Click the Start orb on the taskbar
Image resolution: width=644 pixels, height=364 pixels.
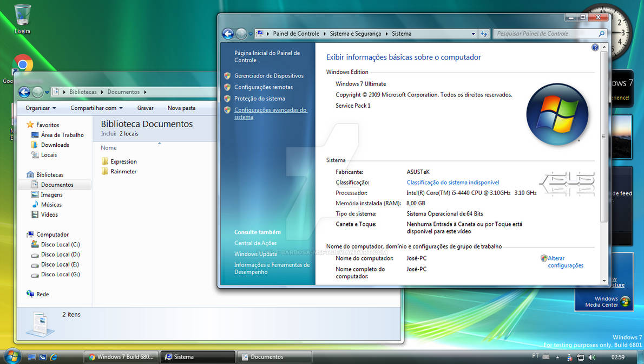tap(12, 356)
